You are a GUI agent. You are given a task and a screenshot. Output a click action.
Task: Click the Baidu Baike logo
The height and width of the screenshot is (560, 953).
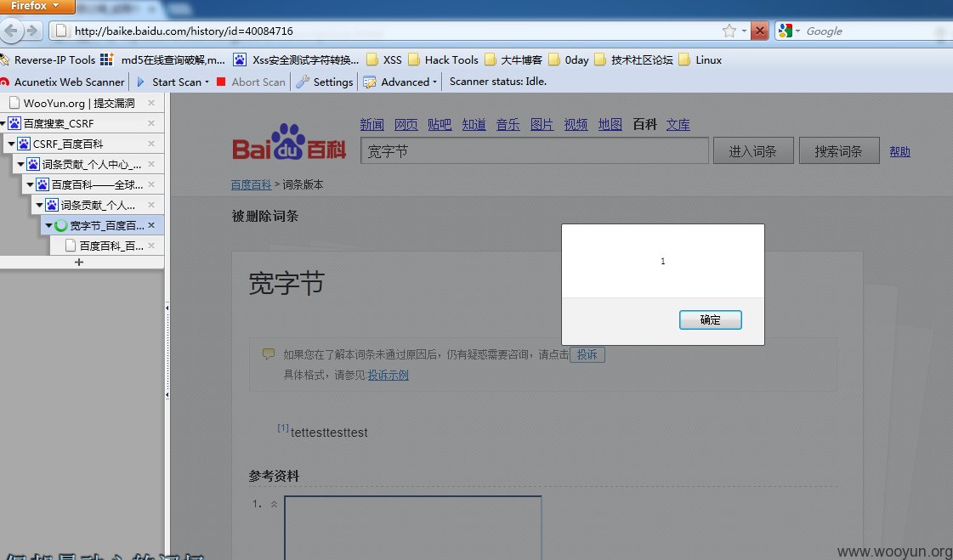[x=289, y=144]
